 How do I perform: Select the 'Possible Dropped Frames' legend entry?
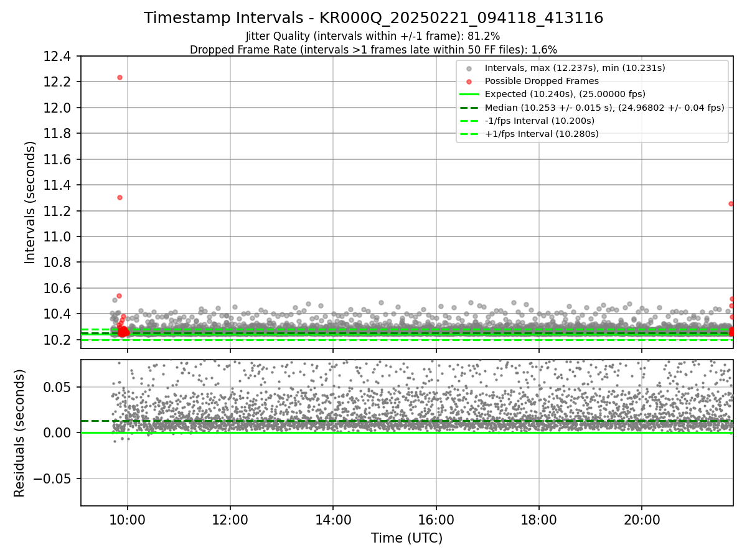542,81
